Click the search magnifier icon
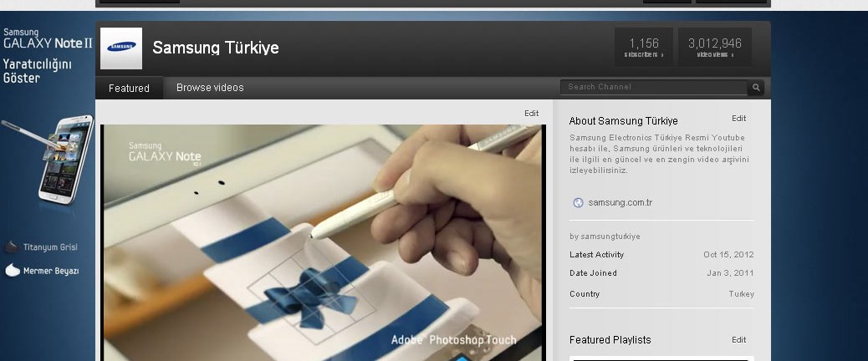The width and height of the screenshot is (868, 361). (756, 87)
